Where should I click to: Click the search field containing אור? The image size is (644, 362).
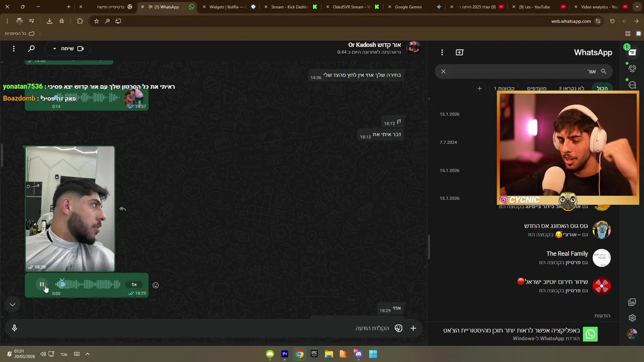[x=523, y=71]
